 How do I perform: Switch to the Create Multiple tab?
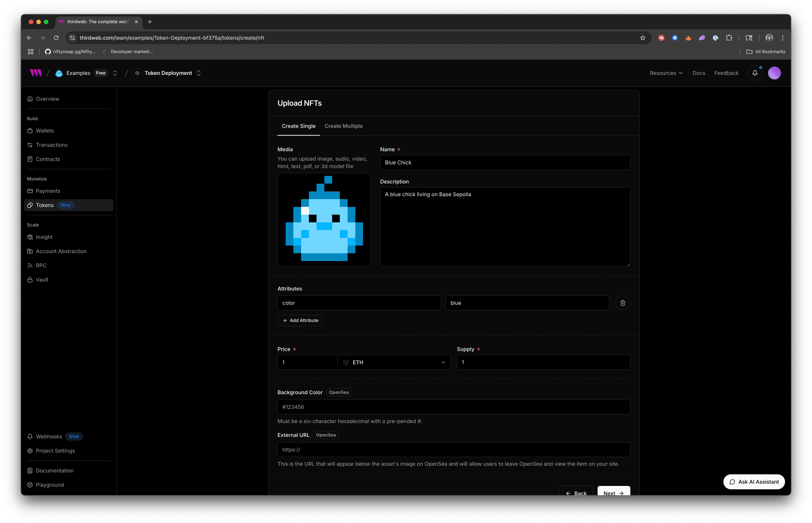point(343,126)
